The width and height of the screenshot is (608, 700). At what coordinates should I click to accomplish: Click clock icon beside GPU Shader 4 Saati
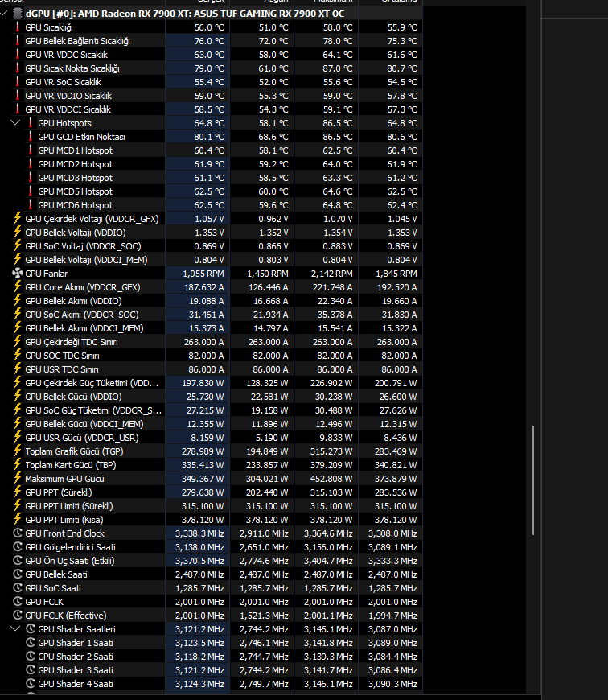[x=31, y=683]
